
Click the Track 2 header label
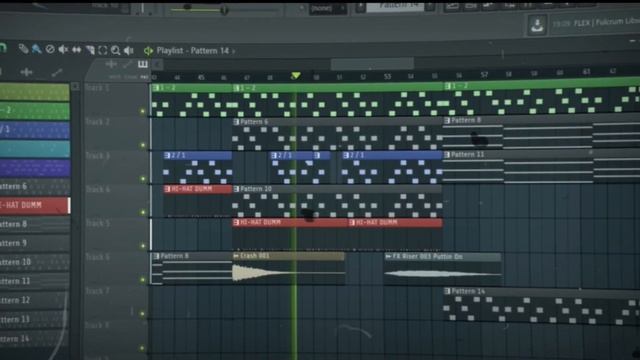coord(97,122)
